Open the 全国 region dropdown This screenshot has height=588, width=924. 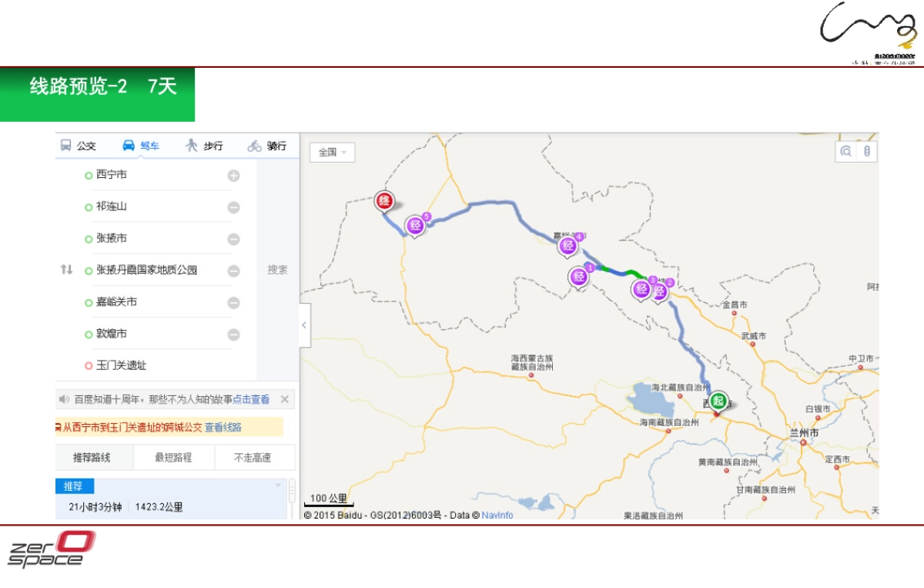[x=333, y=153]
